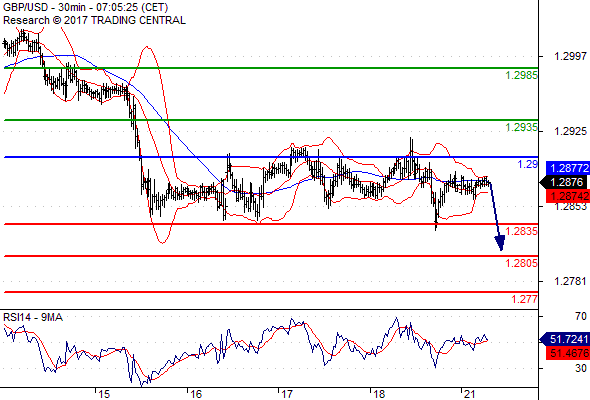Image resolution: width=590 pixels, height=400 pixels.
Task: Click the red 51.4676 RSI value tag
Action: [568, 353]
